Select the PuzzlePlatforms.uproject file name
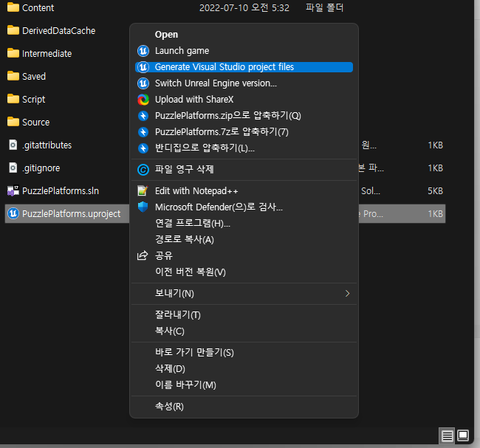The height and width of the screenshot is (448, 480). [x=72, y=214]
